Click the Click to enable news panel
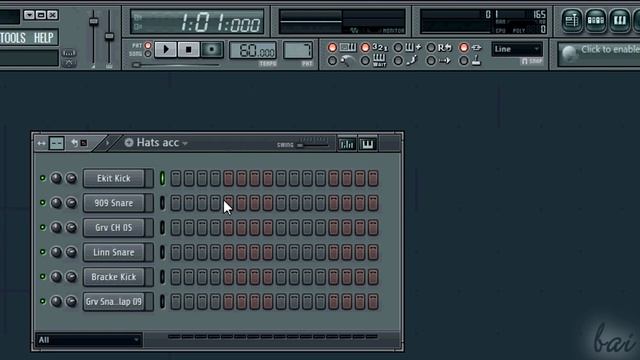Image resolution: width=640 pixels, height=360 pixels. (599, 53)
